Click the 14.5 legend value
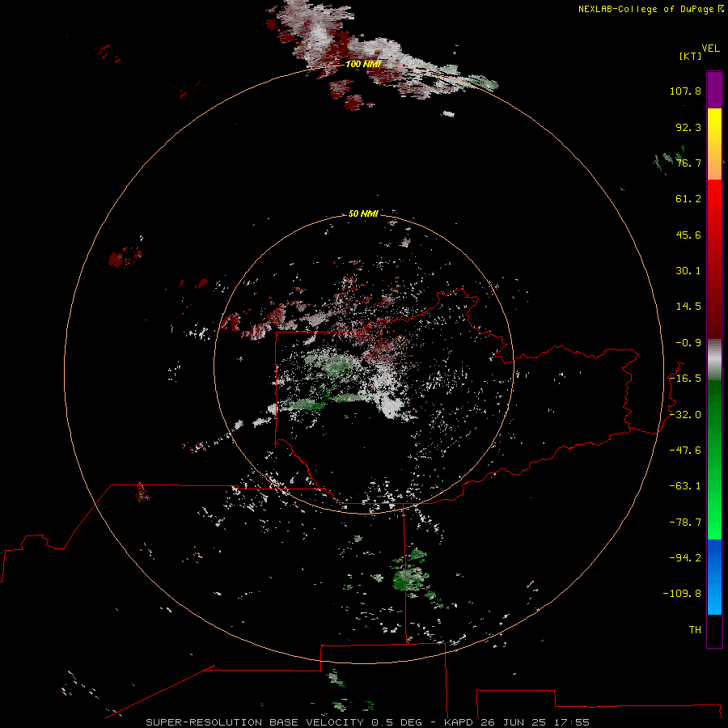This screenshot has height=728, width=728. point(688,307)
